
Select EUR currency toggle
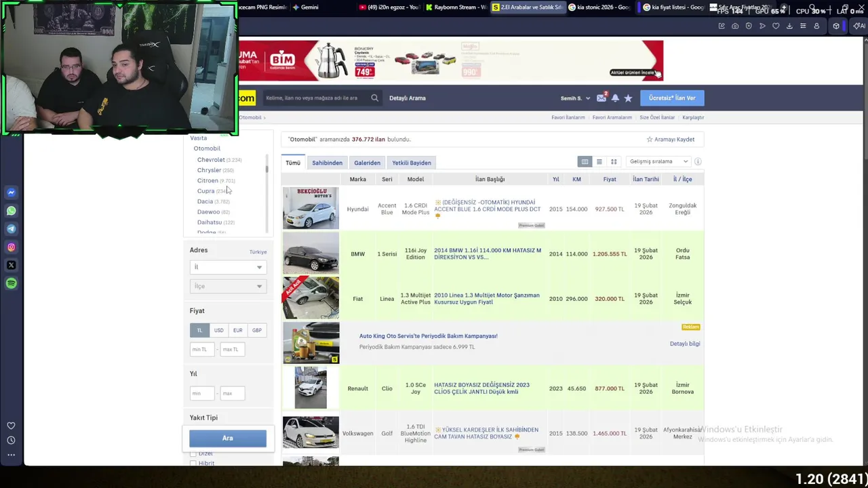coord(237,330)
